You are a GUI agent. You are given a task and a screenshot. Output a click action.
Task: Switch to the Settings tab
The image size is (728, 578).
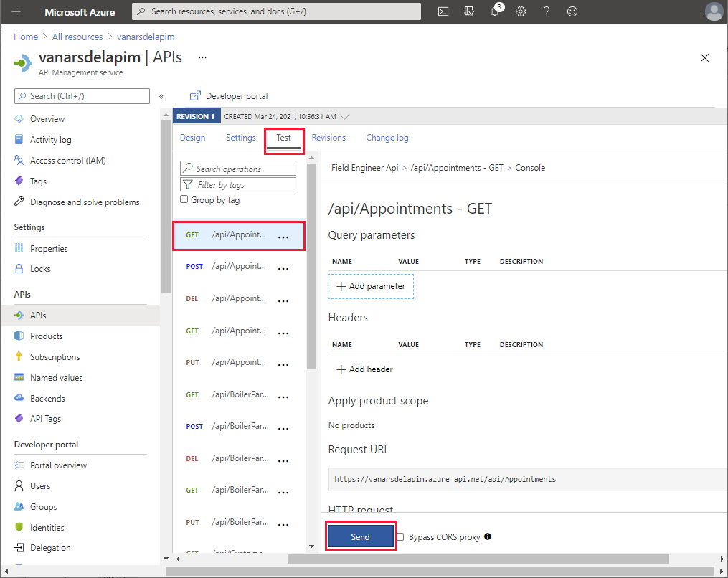240,138
